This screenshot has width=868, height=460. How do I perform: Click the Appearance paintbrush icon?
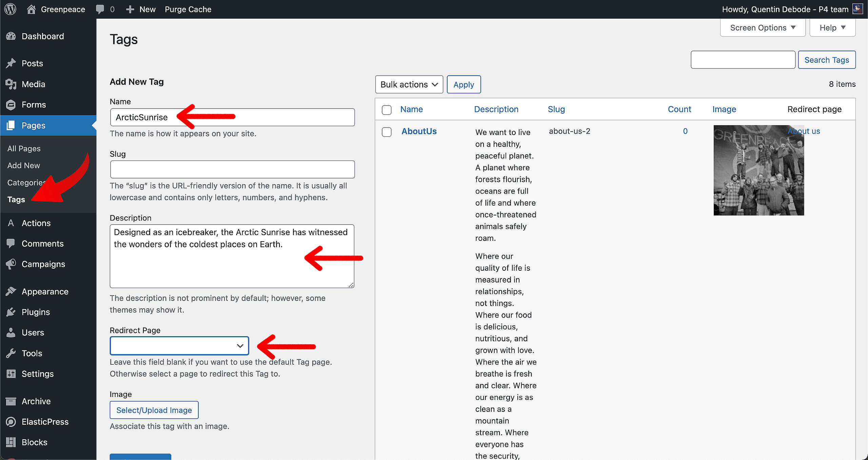(x=11, y=291)
